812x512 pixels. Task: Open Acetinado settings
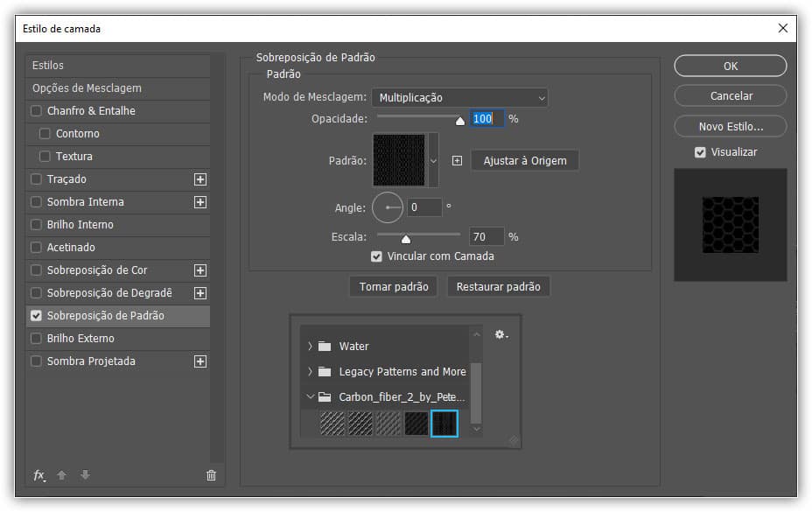[x=71, y=248]
